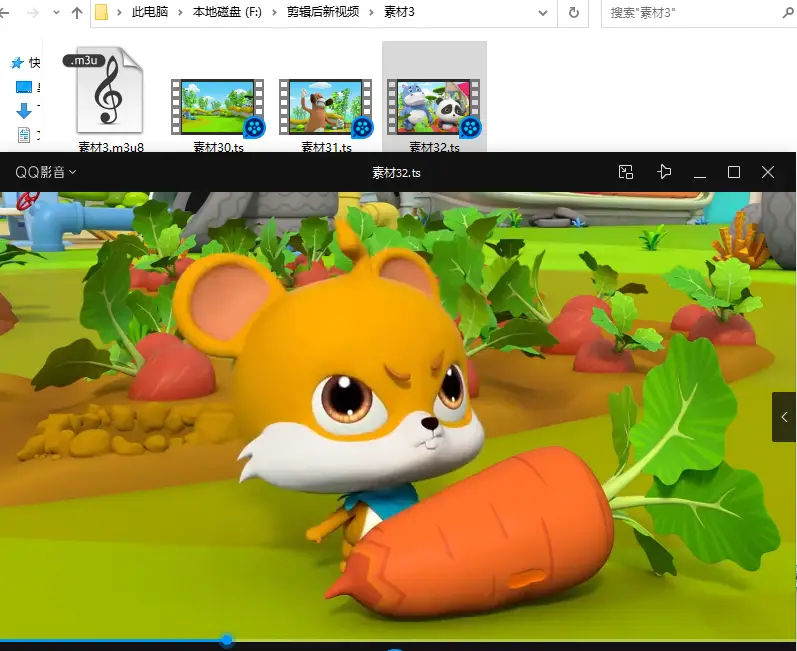Select the 素材32.ts video thumbnail
Viewport: 797px width, 651px height.
(434, 107)
